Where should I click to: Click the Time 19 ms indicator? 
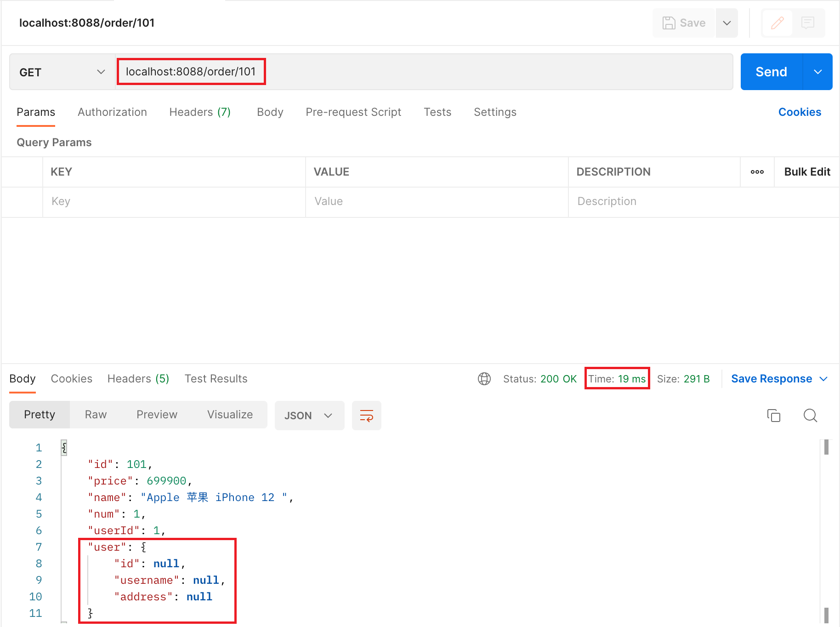(617, 379)
